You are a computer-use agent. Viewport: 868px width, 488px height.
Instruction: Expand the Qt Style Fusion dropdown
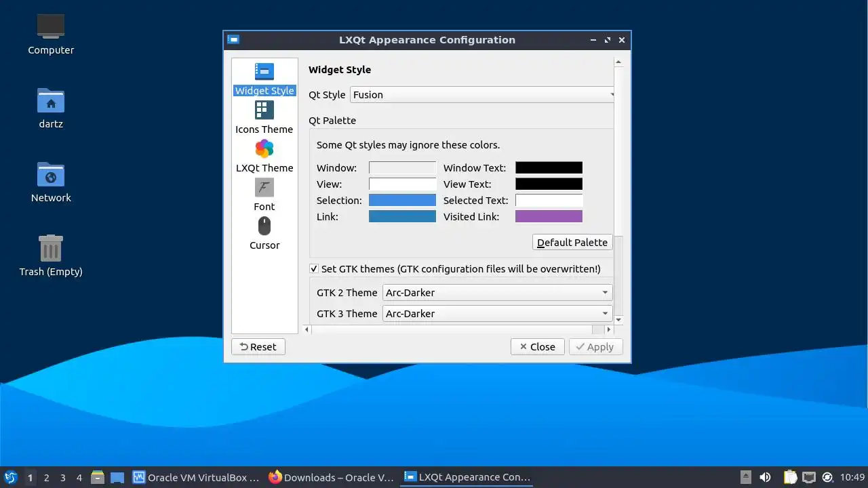(482, 95)
